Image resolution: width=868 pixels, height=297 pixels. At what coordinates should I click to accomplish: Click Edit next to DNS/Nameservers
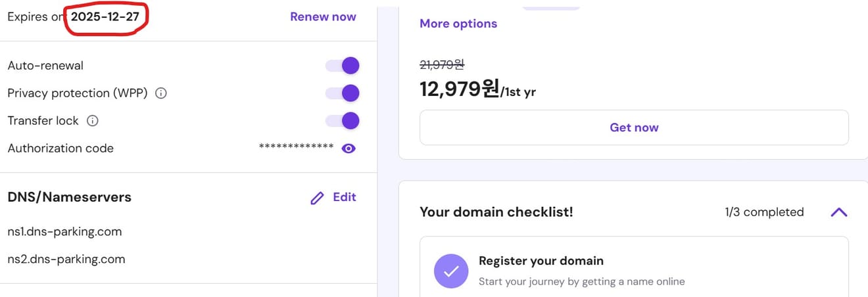345,197
